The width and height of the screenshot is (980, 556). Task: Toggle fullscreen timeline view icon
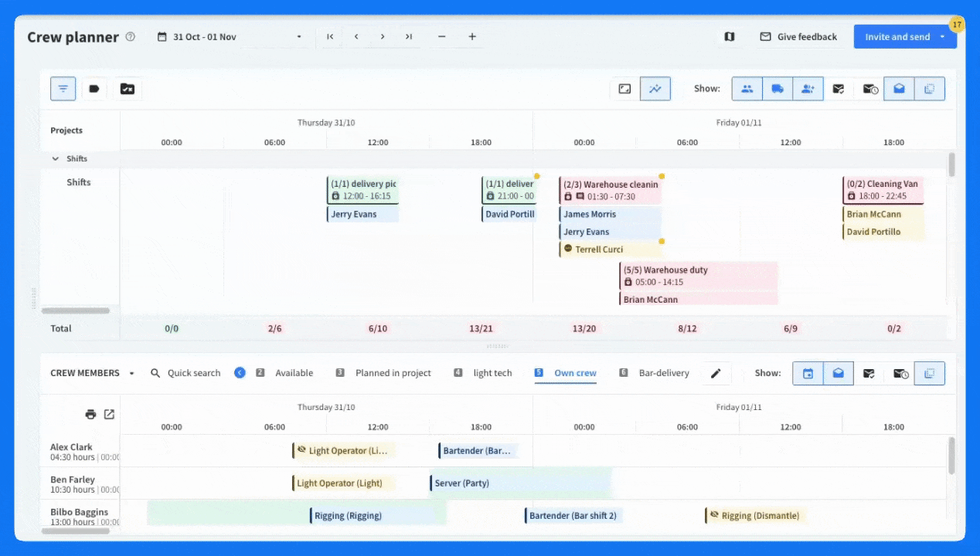point(624,89)
